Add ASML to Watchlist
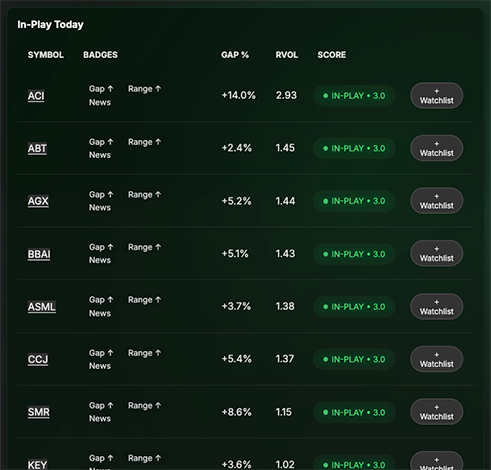The width and height of the screenshot is (491, 470). [x=436, y=307]
